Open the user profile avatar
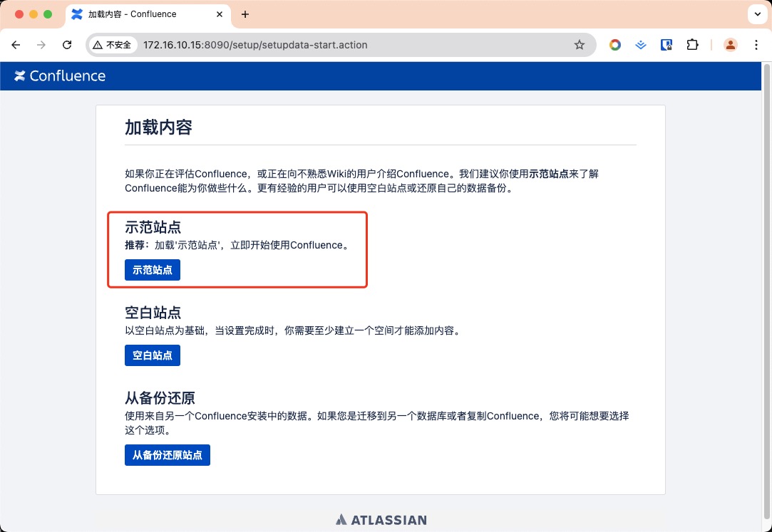Image resolution: width=772 pixels, height=532 pixels. pyautogui.click(x=731, y=45)
